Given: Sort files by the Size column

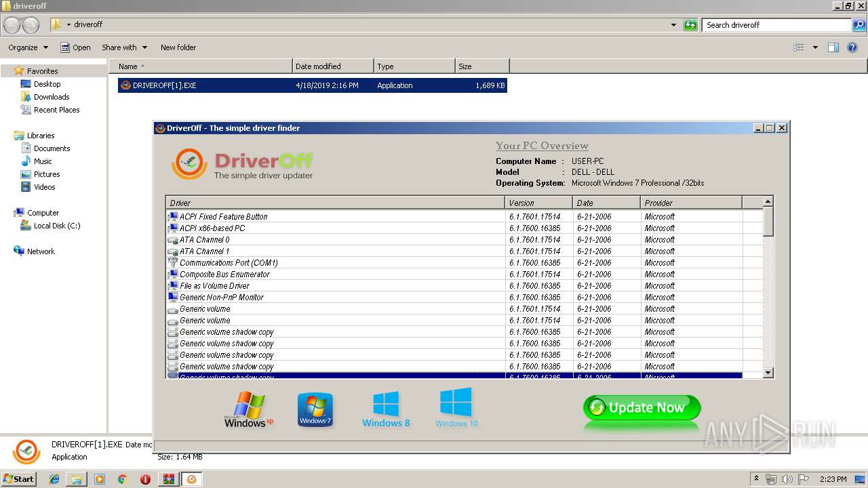Looking at the screenshot, I should point(482,66).
